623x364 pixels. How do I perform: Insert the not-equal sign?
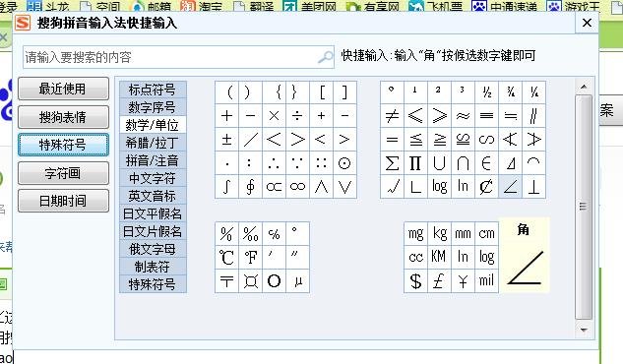[x=392, y=116]
